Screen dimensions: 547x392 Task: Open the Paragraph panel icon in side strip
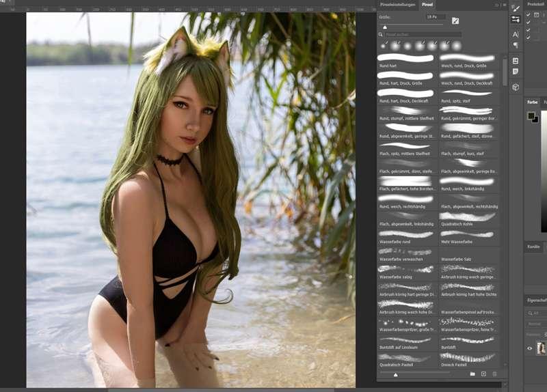[x=516, y=45]
